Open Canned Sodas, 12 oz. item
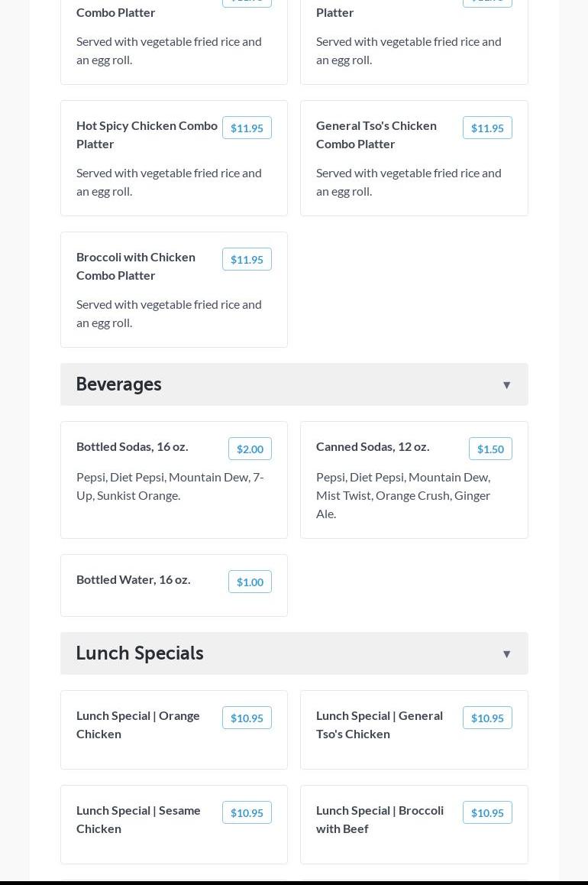The height and width of the screenshot is (885, 588). (x=373, y=446)
